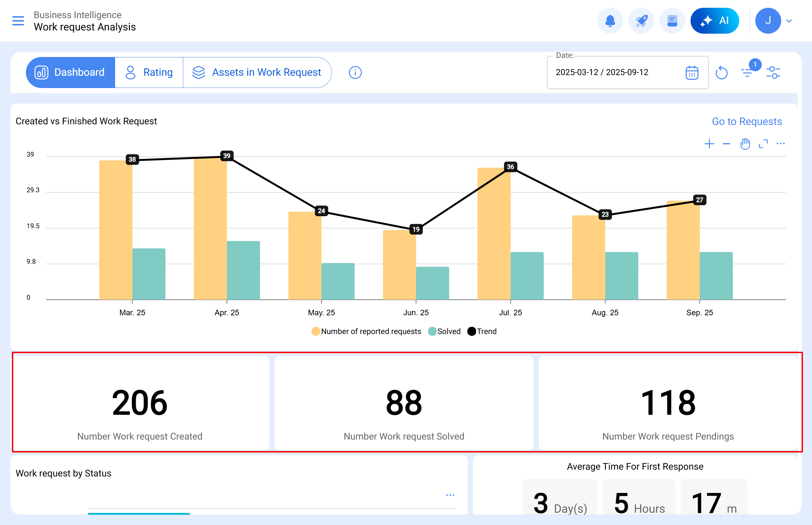
Task: Launch the AI assistant
Action: coord(715,20)
